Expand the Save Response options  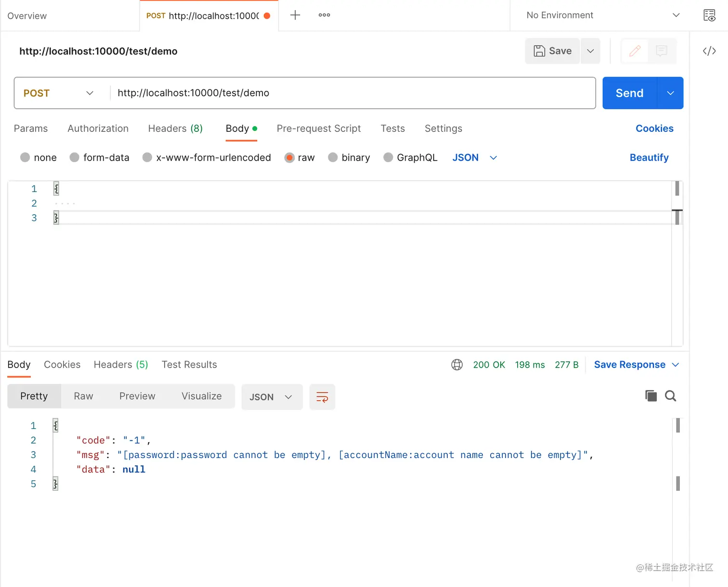[x=676, y=365]
